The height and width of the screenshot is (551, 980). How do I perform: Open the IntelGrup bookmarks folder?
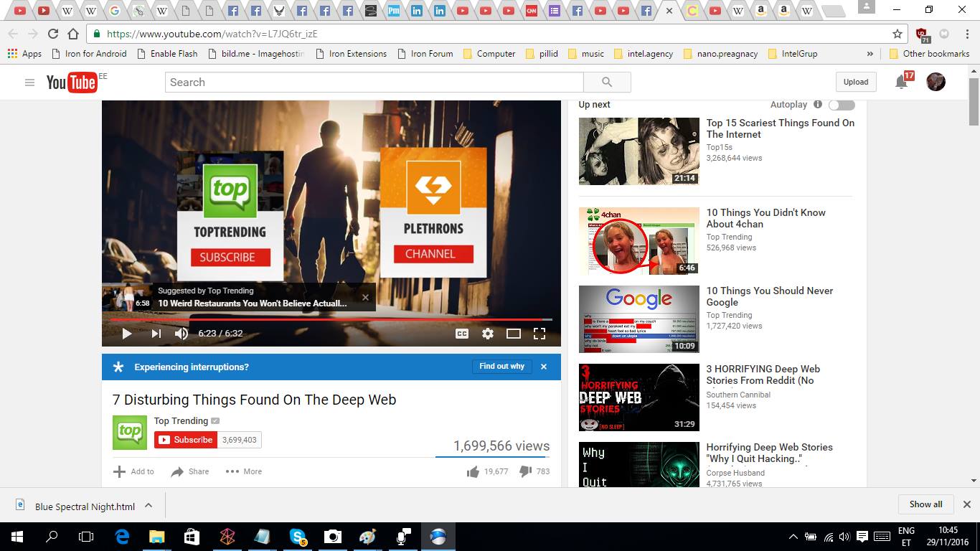tap(792, 54)
